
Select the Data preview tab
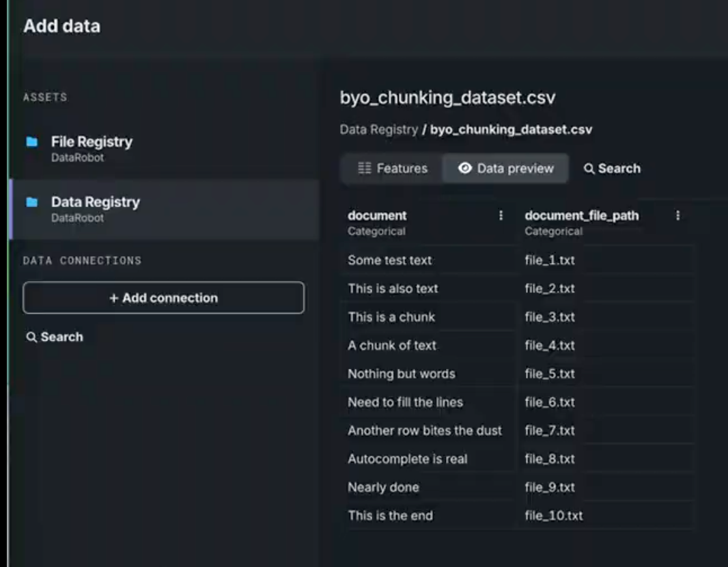[506, 169]
